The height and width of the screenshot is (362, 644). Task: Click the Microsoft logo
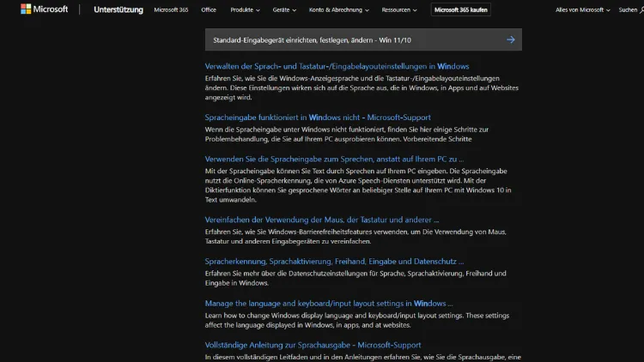click(x=44, y=9)
